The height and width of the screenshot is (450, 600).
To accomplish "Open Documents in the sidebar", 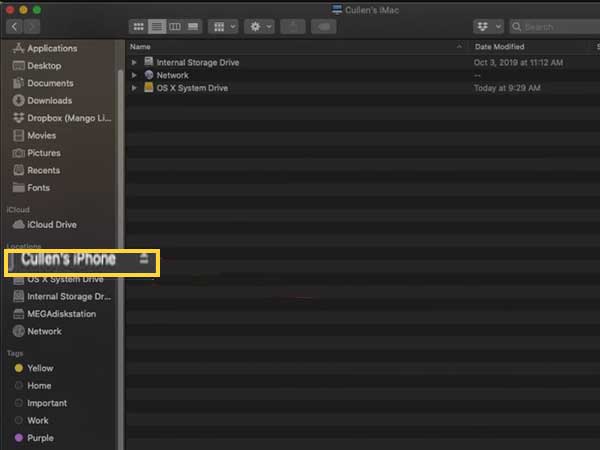I will [x=43, y=83].
